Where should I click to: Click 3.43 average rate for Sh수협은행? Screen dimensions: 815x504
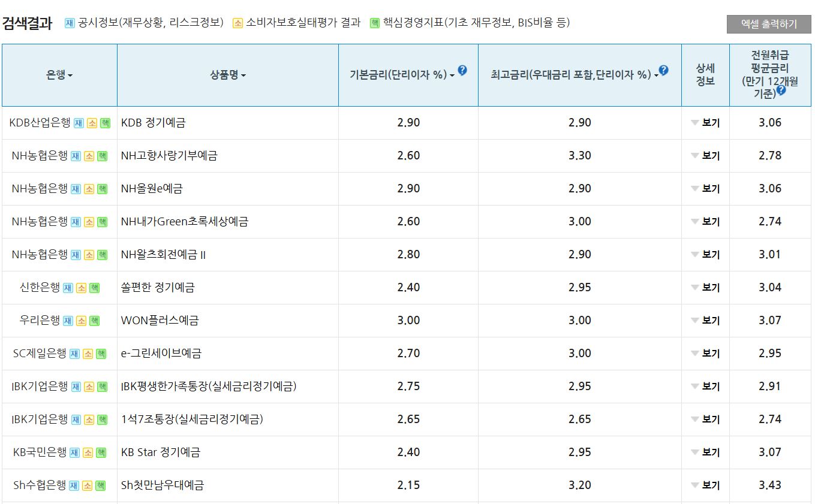coord(770,485)
